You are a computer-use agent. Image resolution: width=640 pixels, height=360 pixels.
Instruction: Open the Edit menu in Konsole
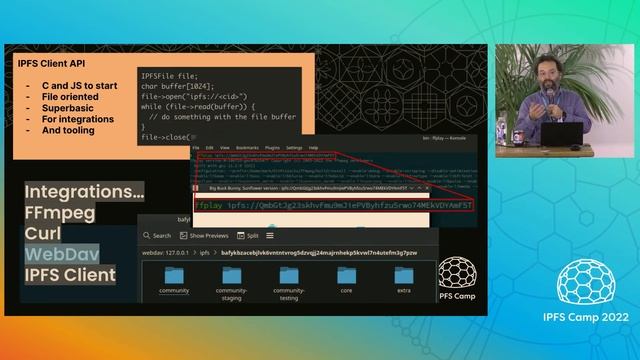click(209, 148)
